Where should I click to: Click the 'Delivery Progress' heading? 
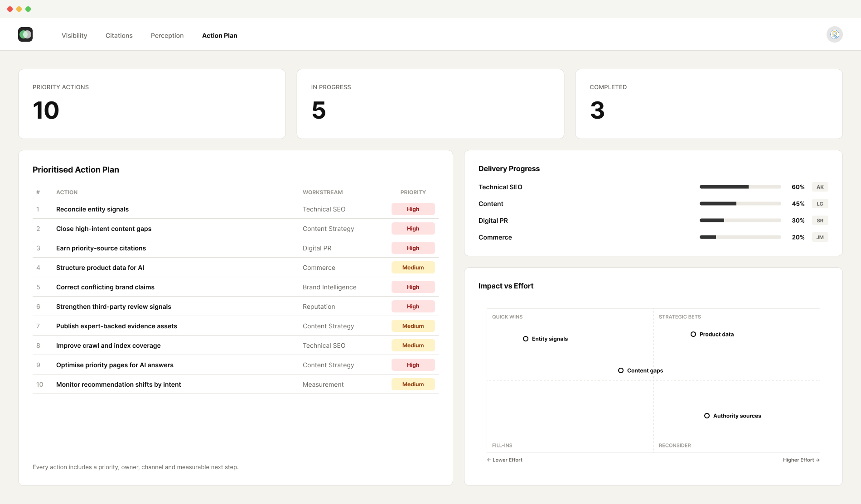(509, 168)
